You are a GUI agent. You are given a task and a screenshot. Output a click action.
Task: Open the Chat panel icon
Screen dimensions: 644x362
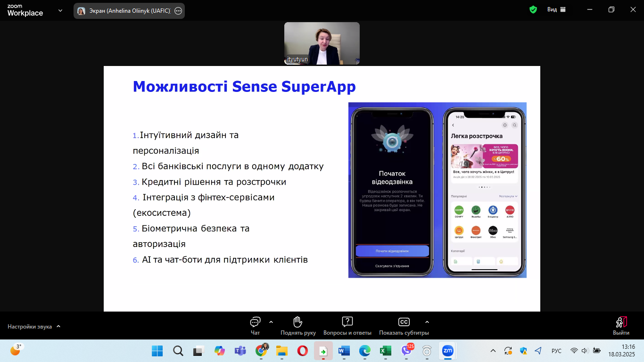[x=255, y=322]
